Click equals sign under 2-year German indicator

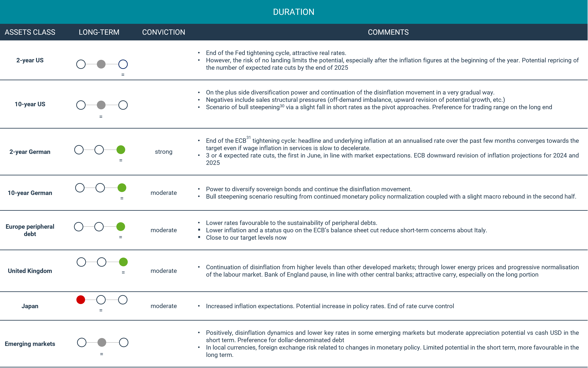pyautogui.click(x=121, y=160)
